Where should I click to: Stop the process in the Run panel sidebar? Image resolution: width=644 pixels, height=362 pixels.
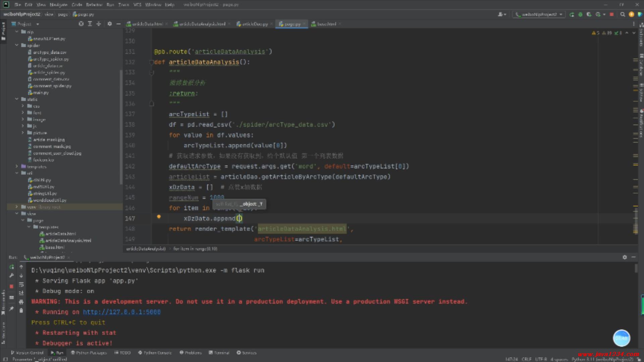click(11, 287)
